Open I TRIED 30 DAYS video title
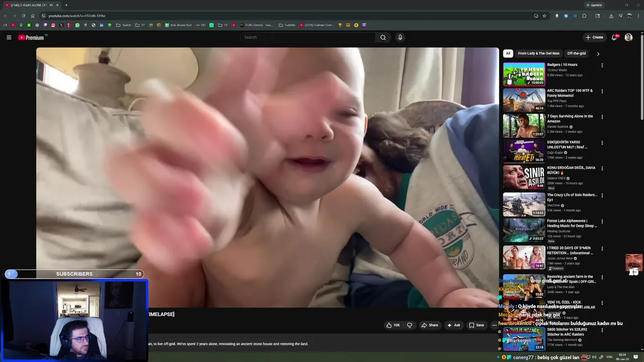 click(x=570, y=250)
